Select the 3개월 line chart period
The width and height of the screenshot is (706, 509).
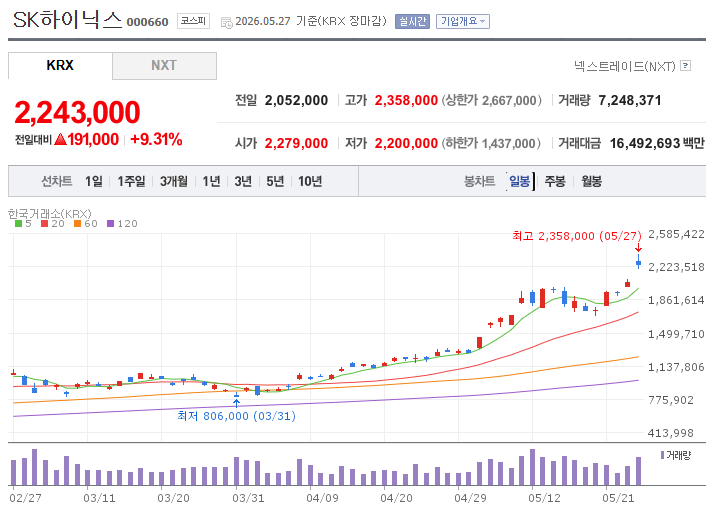pyautogui.click(x=173, y=181)
